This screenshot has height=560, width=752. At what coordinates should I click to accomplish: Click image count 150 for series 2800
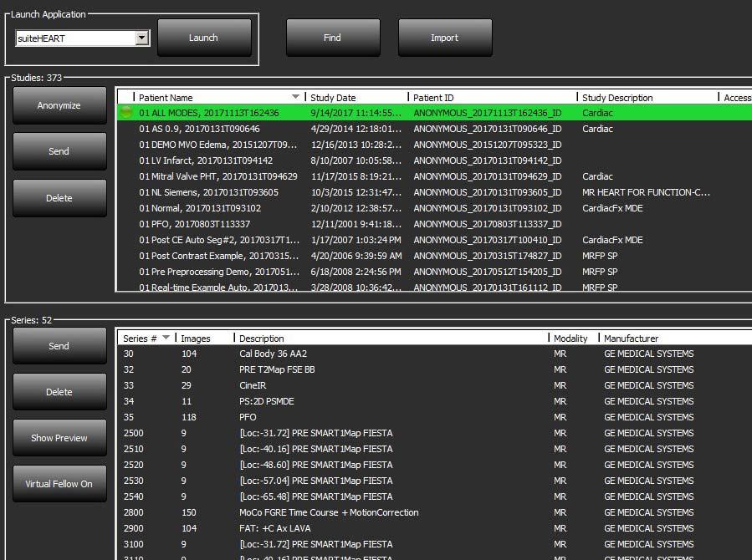[189, 512]
